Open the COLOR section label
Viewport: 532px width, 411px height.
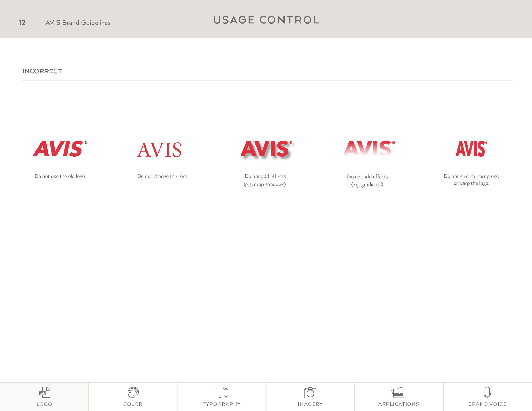[133, 404]
